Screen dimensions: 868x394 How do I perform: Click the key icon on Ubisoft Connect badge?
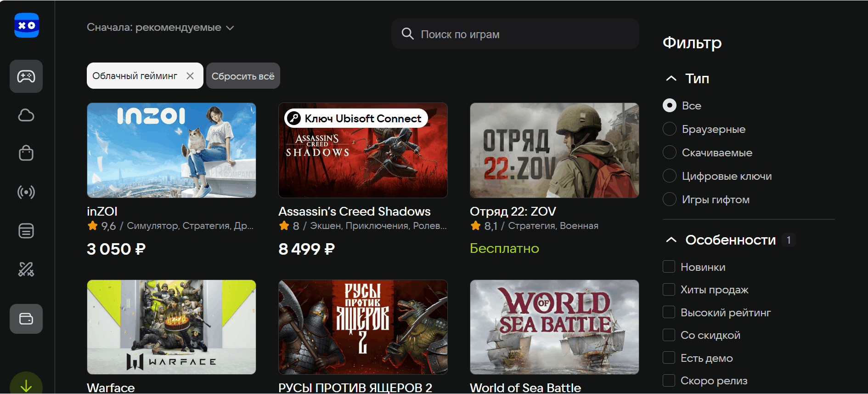point(294,118)
